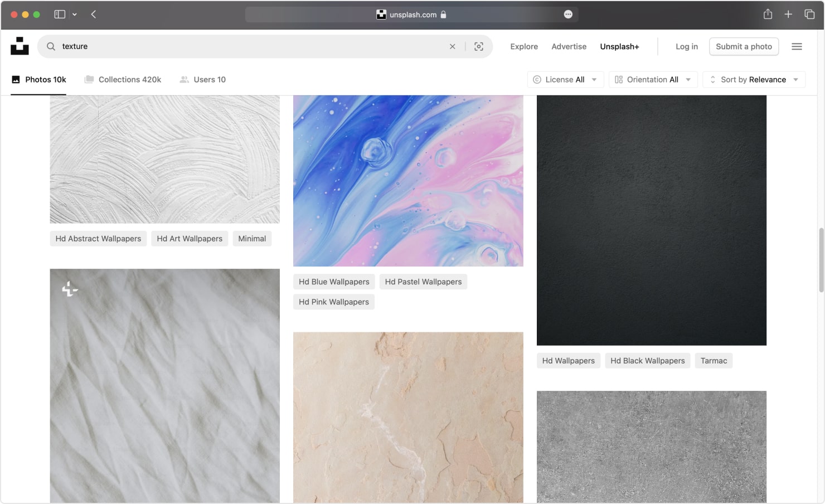Image resolution: width=825 pixels, height=504 pixels.
Task: Click Unsplash+ badge on fabric photo
Action: click(70, 289)
